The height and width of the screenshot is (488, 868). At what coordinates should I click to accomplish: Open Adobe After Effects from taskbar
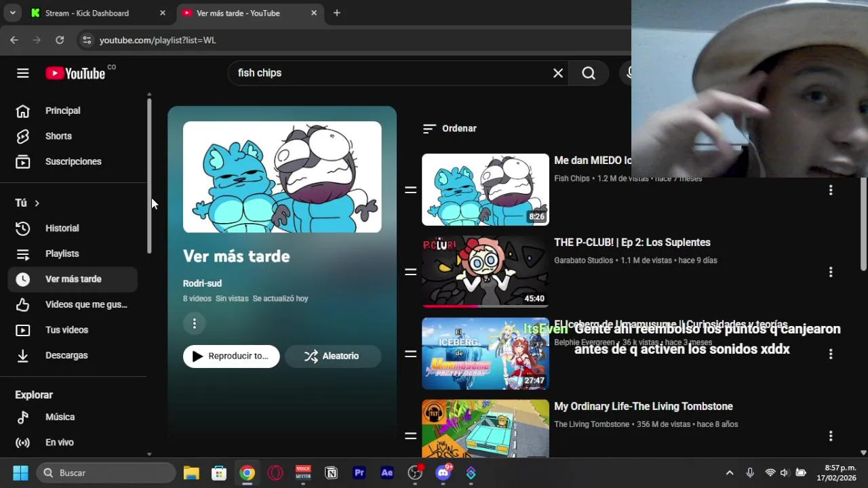(x=387, y=473)
